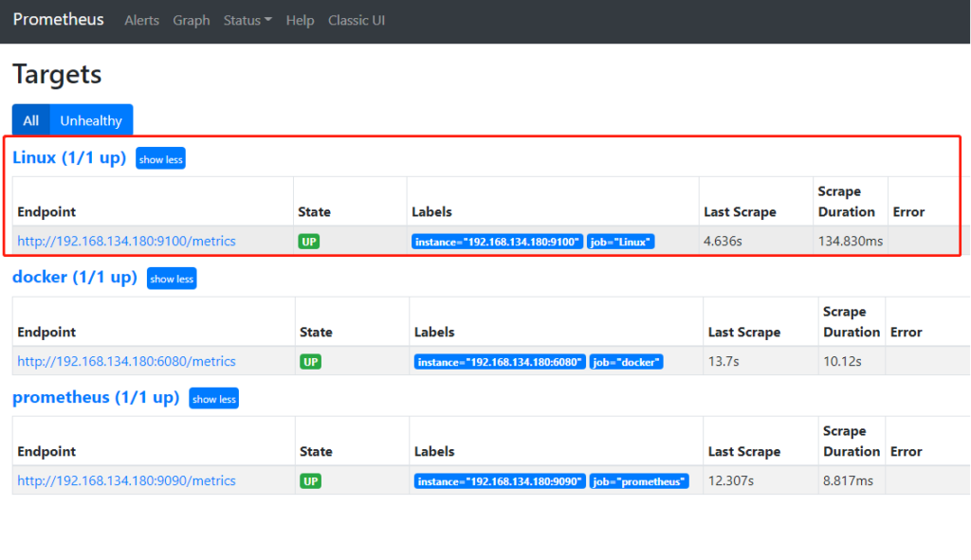
Task: Select the Unhealthy targets filter
Action: click(91, 120)
